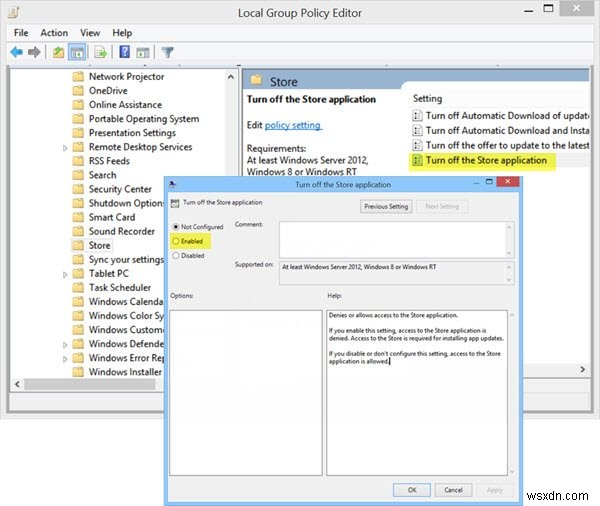Click policy icon for offer to update

(417, 145)
